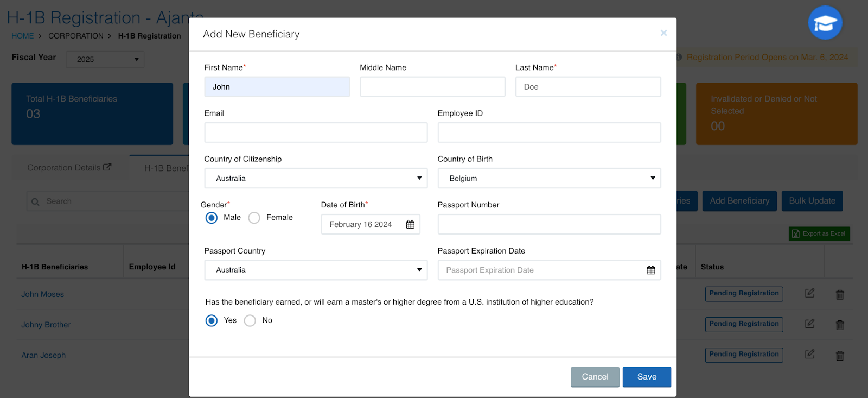Click the Employee Id column header

152,267
